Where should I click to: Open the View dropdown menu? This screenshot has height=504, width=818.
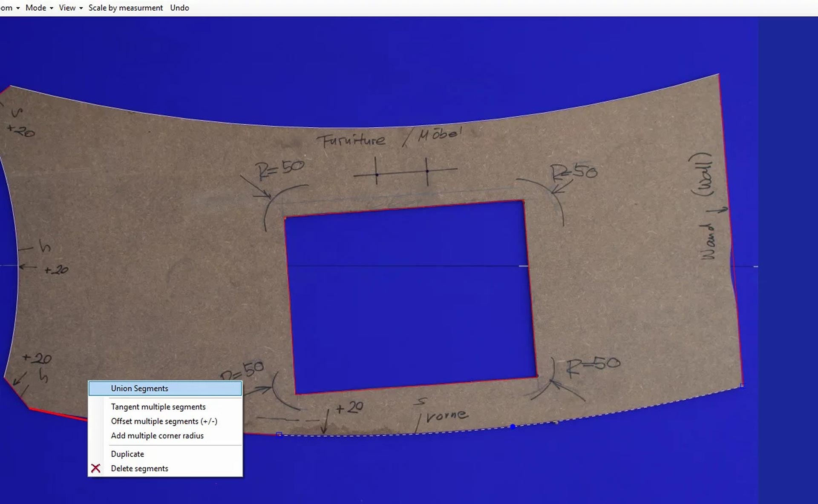[71, 8]
